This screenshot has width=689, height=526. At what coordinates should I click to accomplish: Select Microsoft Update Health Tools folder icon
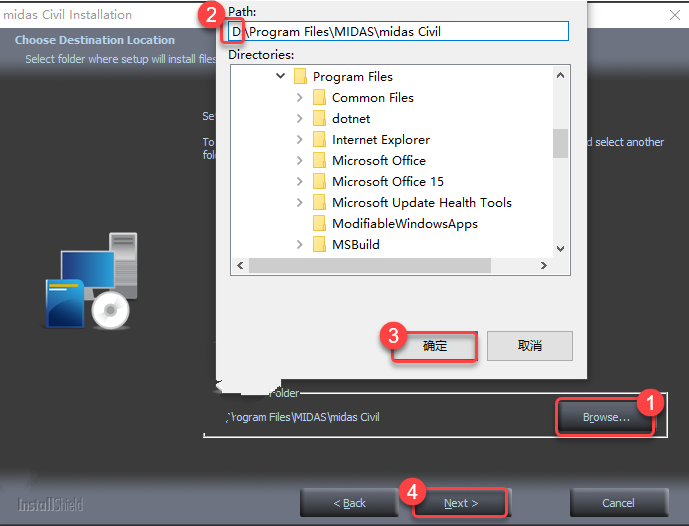(x=319, y=202)
